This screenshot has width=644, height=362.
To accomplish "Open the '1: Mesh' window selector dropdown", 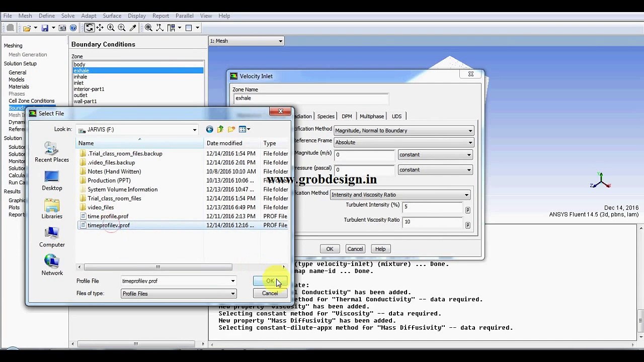I will click(x=246, y=41).
